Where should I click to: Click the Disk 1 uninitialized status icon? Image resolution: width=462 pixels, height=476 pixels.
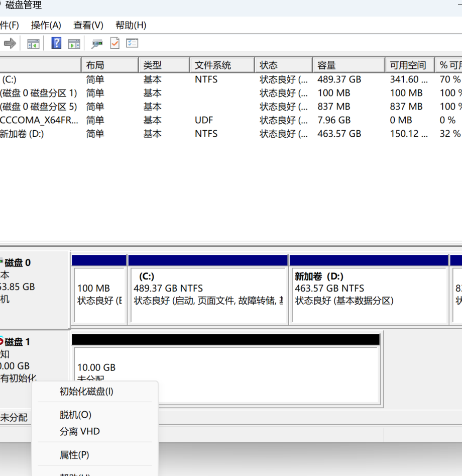point(2,342)
